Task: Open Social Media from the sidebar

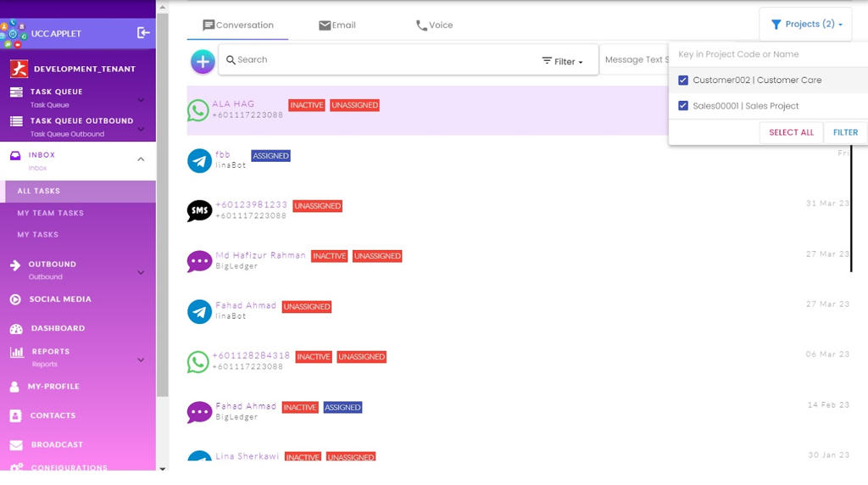Action: (60, 299)
